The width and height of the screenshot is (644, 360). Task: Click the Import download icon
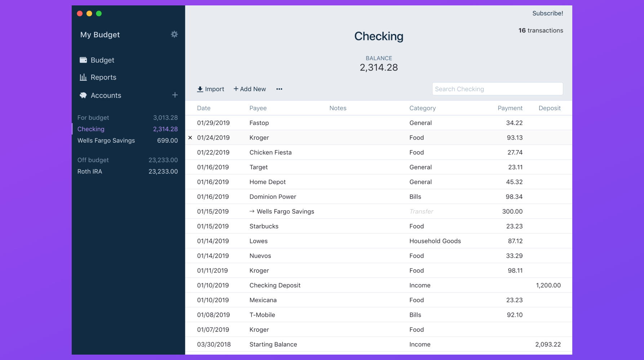200,89
